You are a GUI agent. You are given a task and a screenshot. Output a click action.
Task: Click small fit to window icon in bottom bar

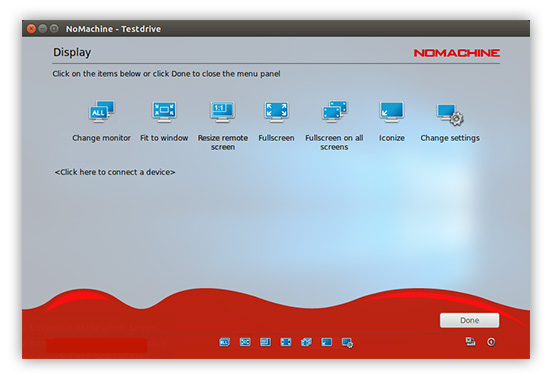(x=245, y=342)
